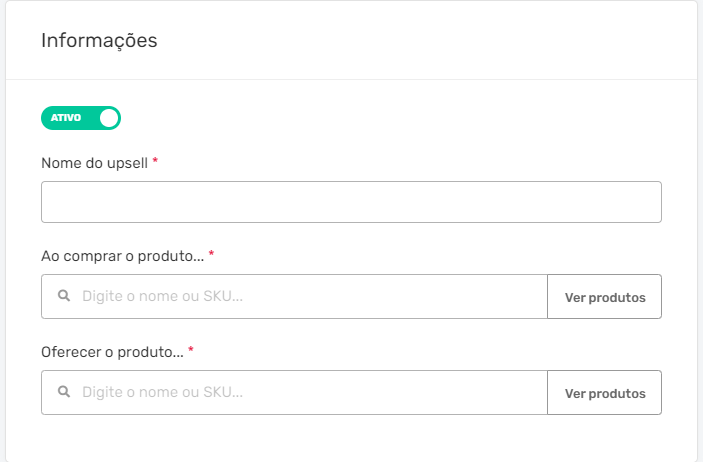The image size is (703, 462).
Task: Open Ver produtos for Oferecer o produto
Action: coord(604,392)
